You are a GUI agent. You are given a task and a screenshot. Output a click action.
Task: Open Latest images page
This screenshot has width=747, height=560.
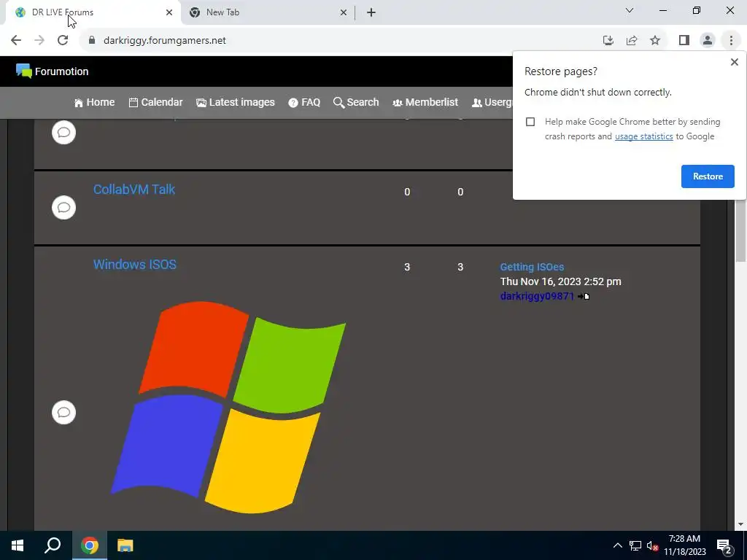[x=236, y=102]
